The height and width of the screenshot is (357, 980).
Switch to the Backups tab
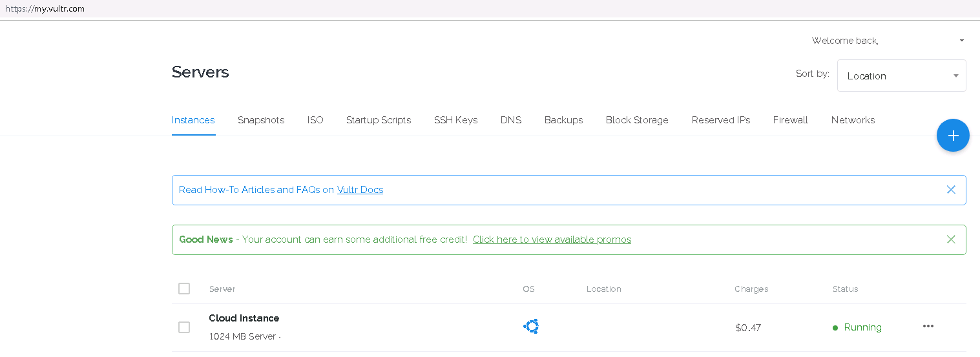[x=563, y=120]
